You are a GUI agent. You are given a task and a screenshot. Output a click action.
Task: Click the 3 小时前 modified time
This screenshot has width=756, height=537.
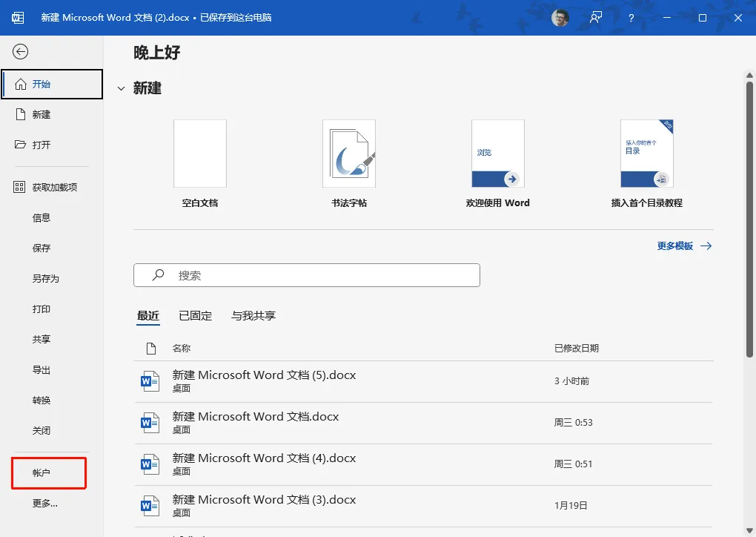(x=572, y=381)
